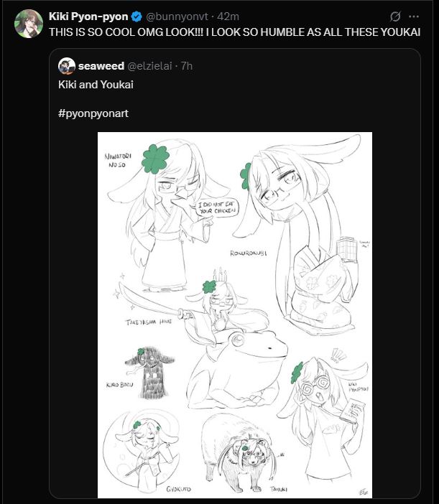Open the Kiki Pyon-pyon display name

[x=88, y=17]
